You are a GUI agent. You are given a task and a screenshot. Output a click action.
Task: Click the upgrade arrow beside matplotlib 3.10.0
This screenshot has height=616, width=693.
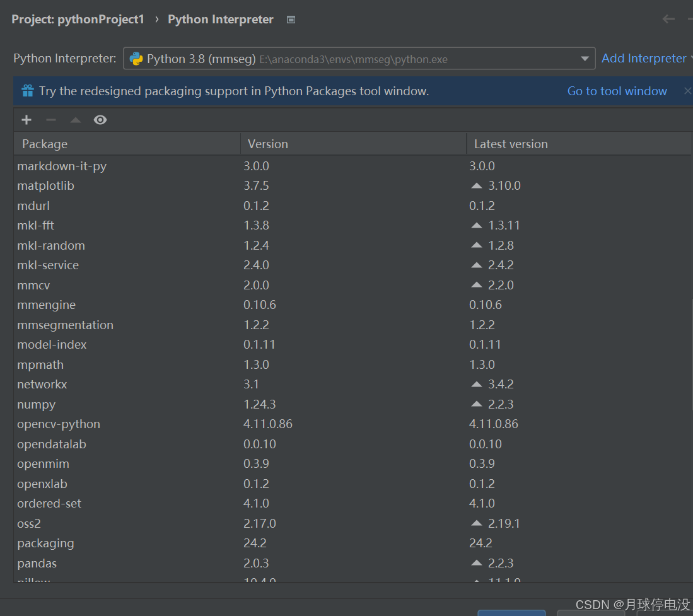pyautogui.click(x=477, y=185)
